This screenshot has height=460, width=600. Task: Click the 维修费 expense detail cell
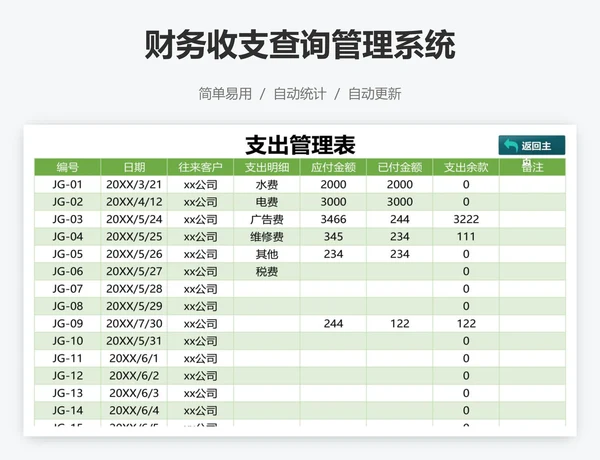(x=267, y=237)
